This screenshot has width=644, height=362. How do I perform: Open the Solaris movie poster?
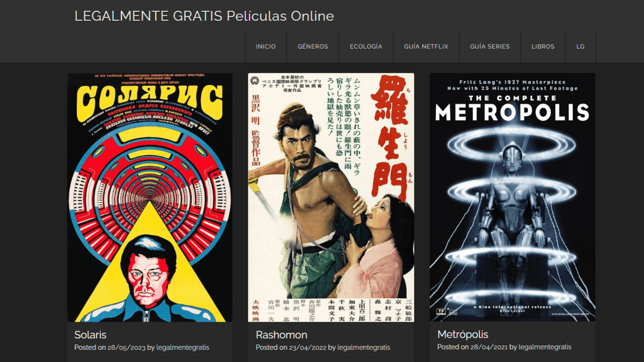(x=150, y=197)
